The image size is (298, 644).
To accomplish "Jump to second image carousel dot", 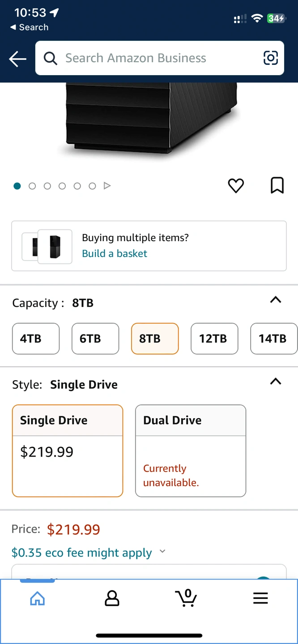I will point(32,186).
